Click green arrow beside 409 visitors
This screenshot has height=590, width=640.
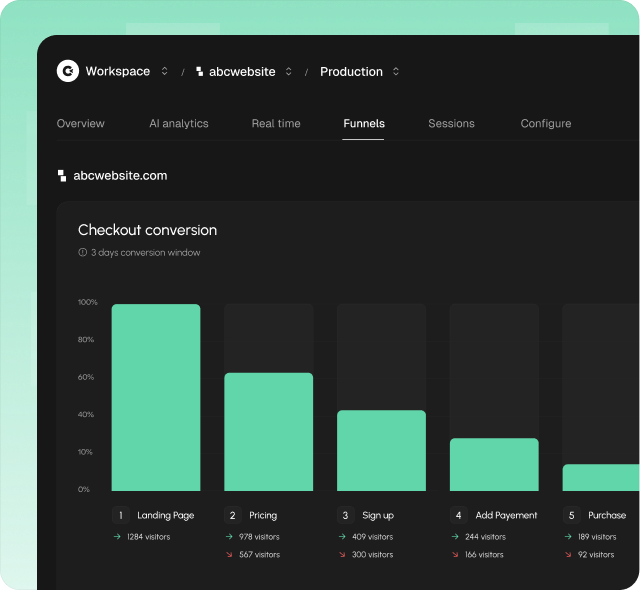point(342,537)
